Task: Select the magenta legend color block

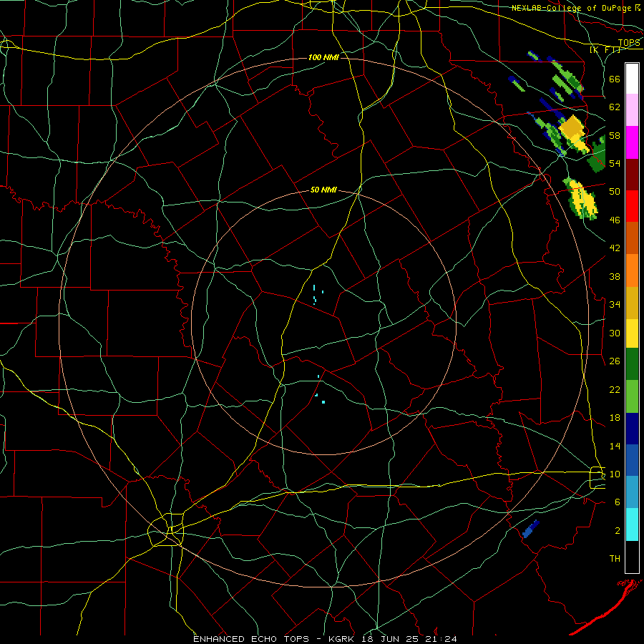Action: point(632,142)
